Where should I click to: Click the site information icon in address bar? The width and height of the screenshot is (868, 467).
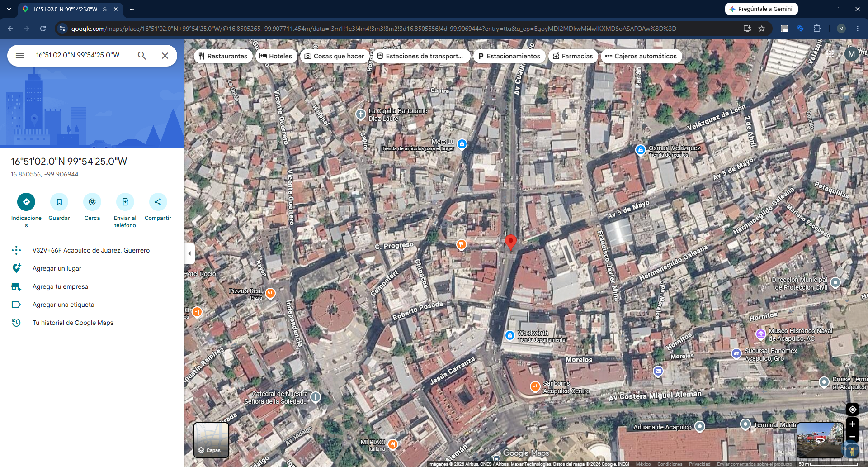coord(62,29)
